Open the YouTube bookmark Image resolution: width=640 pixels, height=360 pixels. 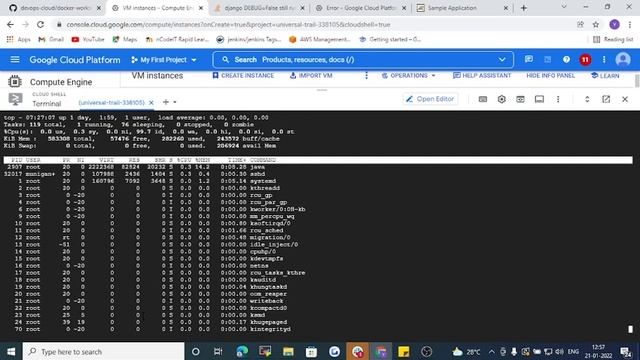pyautogui.click(x=88, y=40)
